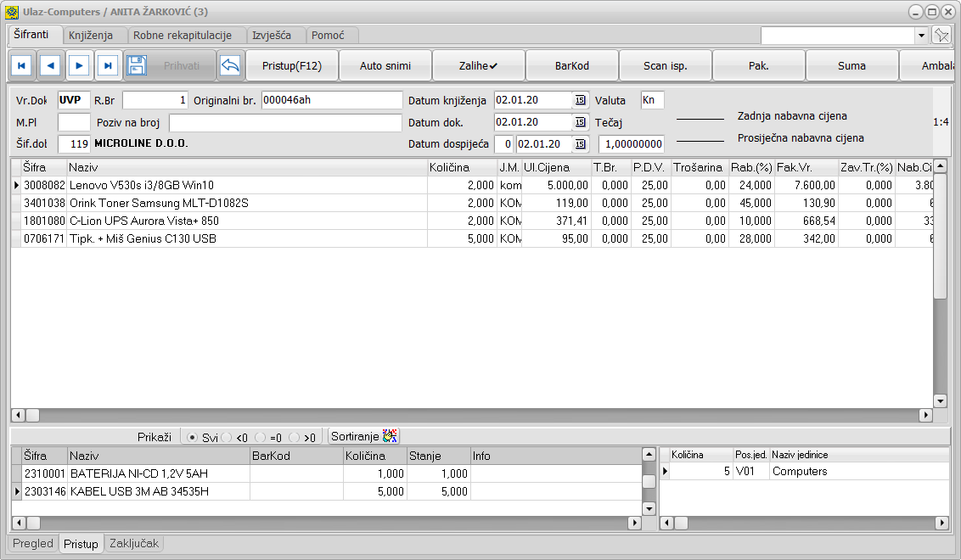Click the Pak. button
The width and height of the screenshot is (961, 560).
tap(759, 65)
